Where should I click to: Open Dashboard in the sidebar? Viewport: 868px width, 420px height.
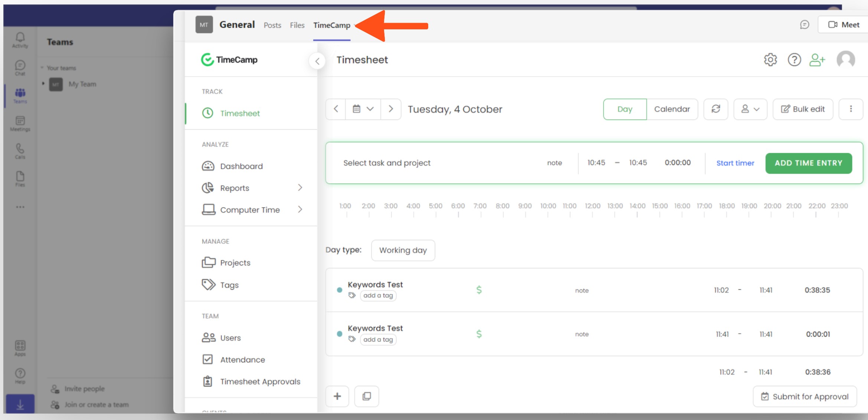[x=241, y=166]
